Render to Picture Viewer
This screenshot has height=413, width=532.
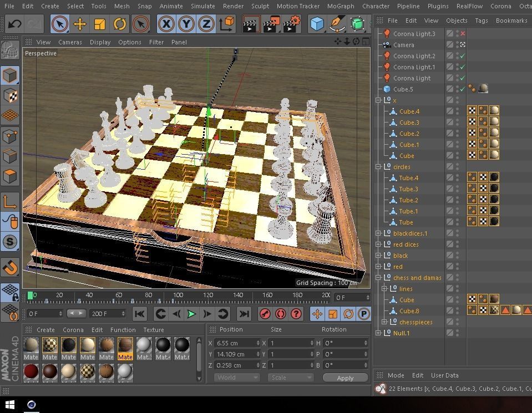click(271, 24)
